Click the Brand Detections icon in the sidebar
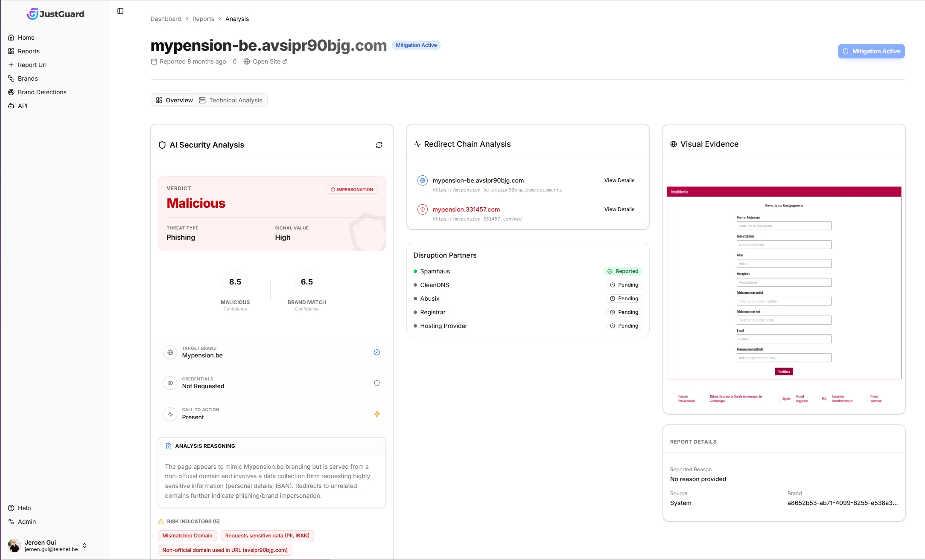 [11, 92]
